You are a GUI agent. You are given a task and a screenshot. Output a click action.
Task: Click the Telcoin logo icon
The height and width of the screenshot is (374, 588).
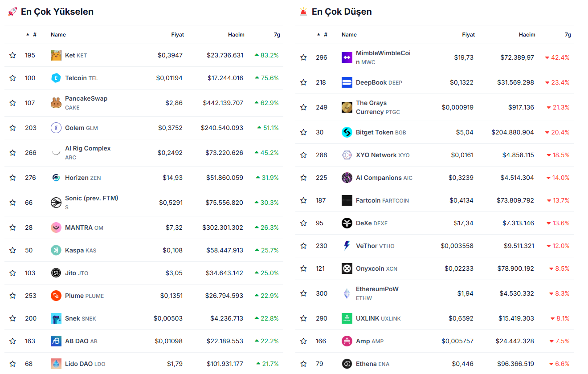pyautogui.click(x=56, y=78)
